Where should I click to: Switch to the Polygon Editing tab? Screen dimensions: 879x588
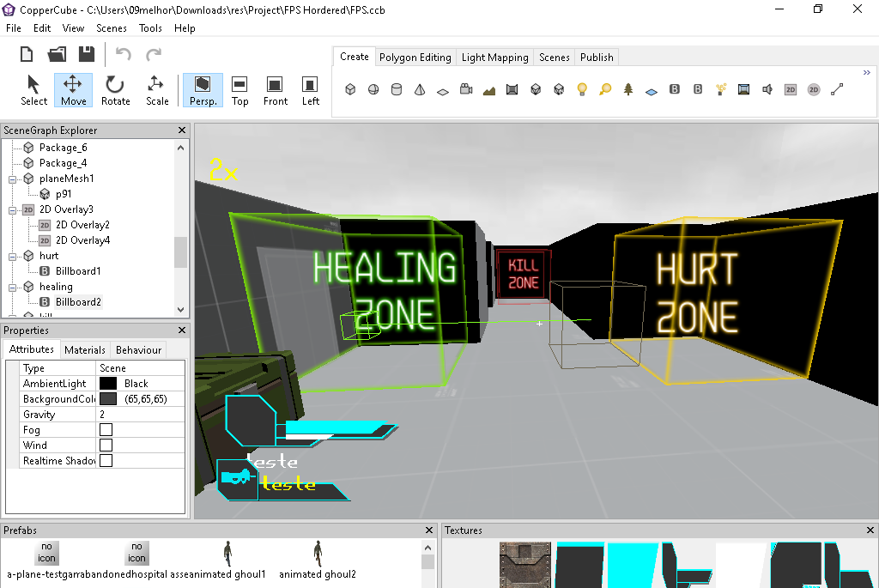tap(415, 58)
